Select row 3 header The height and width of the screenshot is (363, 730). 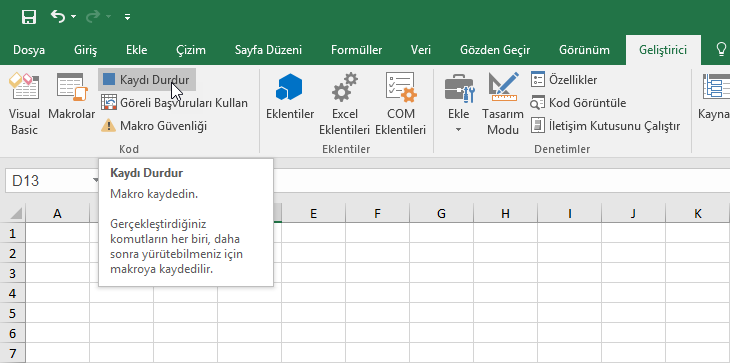pyautogui.click(x=13, y=273)
